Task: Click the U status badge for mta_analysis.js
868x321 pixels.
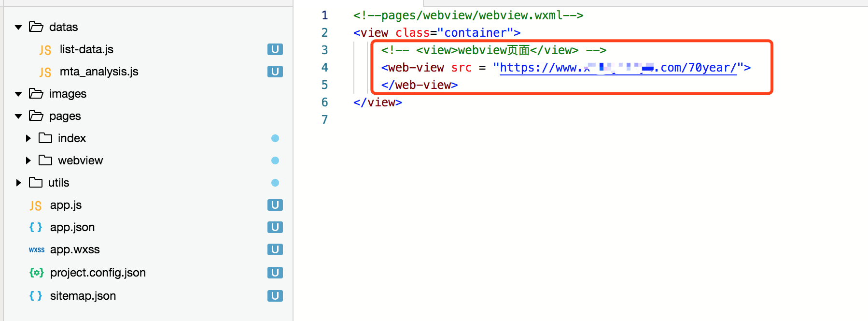Action: pos(275,72)
